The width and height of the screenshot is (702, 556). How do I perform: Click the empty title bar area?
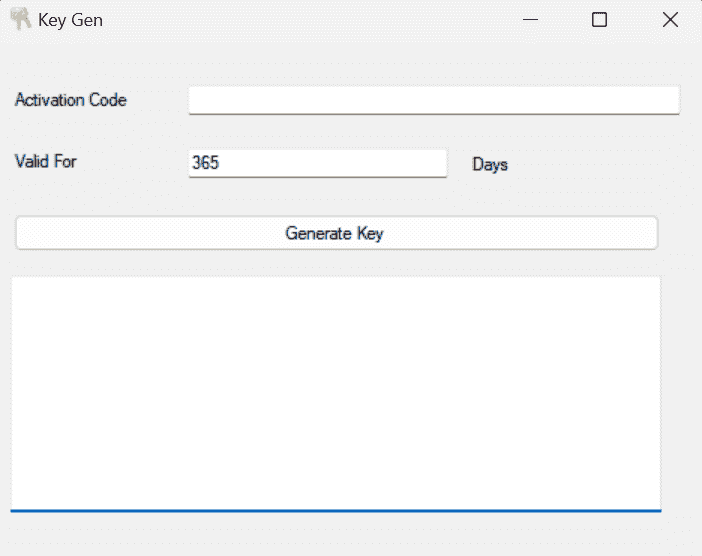click(300, 20)
